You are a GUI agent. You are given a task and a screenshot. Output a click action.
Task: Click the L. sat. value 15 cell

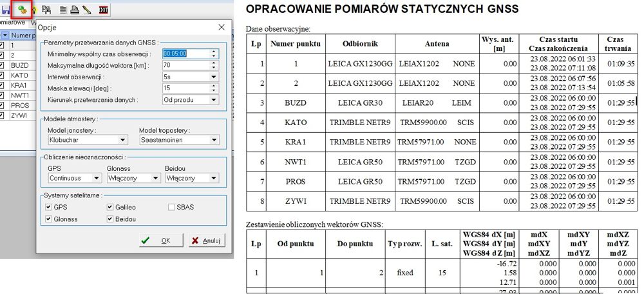pos(442,273)
